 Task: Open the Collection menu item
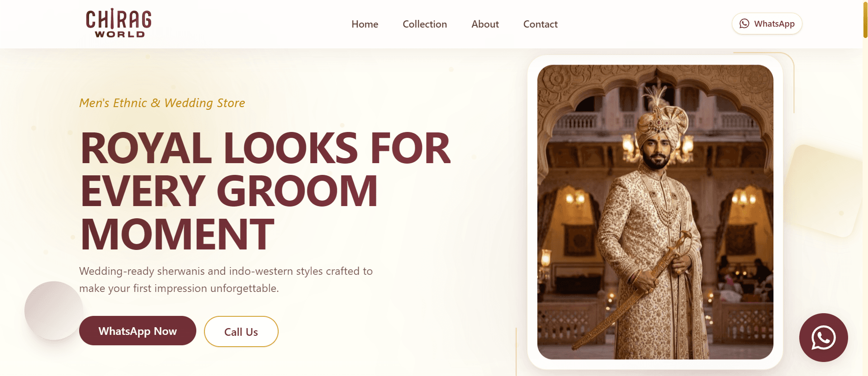(x=425, y=24)
